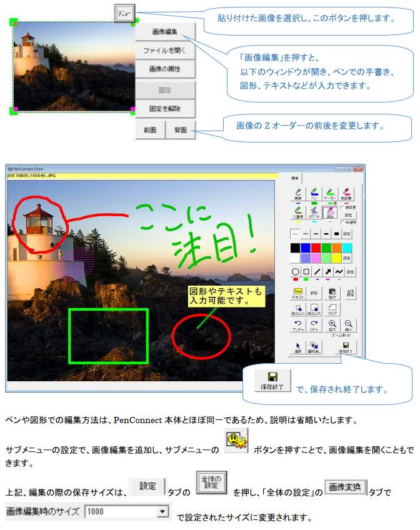Redo with the リドゥ button

(x=314, y=325)
